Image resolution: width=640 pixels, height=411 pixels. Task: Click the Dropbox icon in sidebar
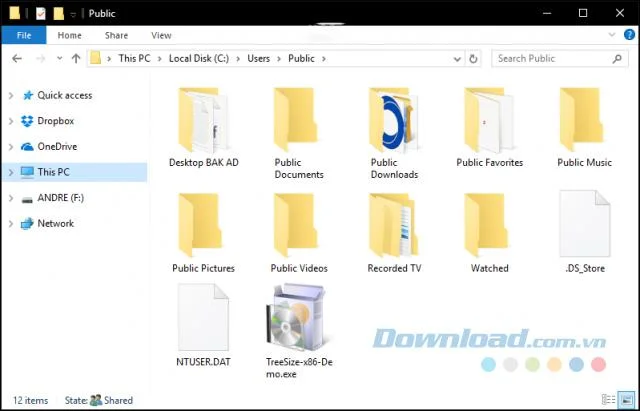click(x=27, y=121)
